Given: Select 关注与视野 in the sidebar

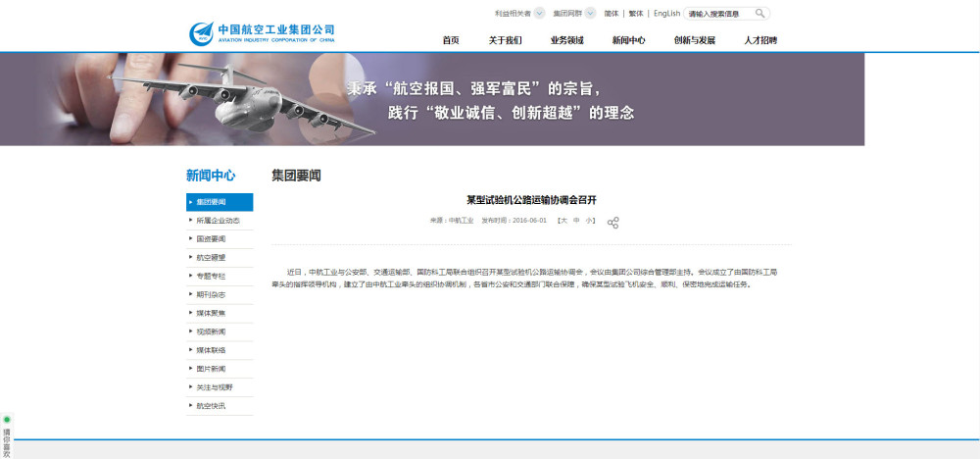Looking at the screenshot, I should [x=220, y=387].
